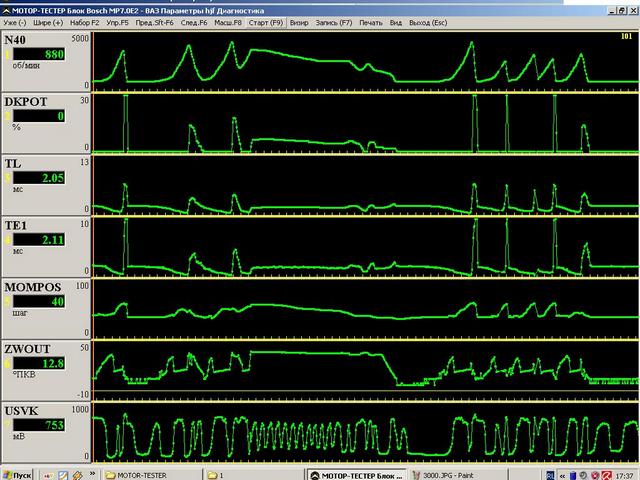Click the Вид view menu
The image size is (640, 480).
coord(397,21)
